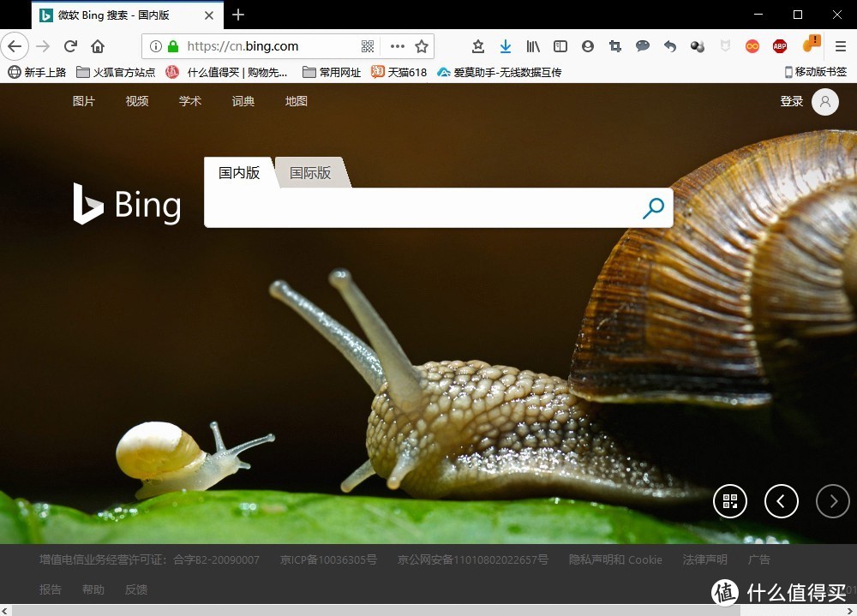The width and height of the screenshot is (857, 616).
Task: Open the Adblock Plus extension menu
Action: coord(780,46)
